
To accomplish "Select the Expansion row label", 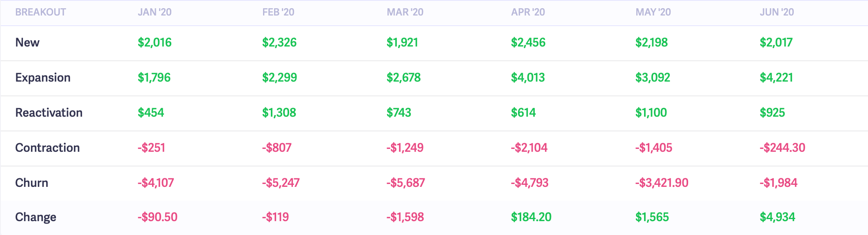I will 43,78.
